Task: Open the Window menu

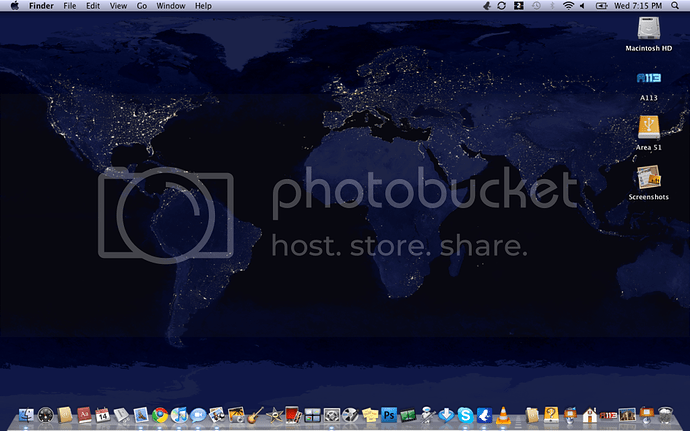Action: tap(171, 6)
